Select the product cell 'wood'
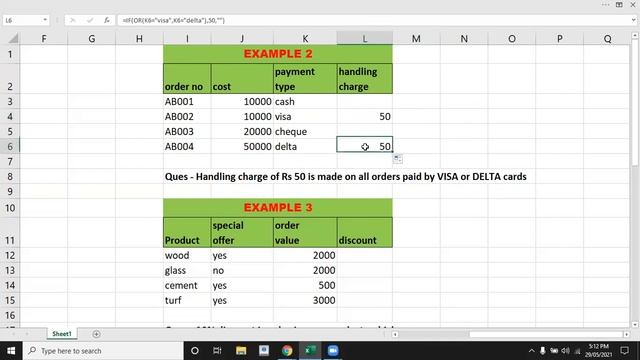 (187, 256)
